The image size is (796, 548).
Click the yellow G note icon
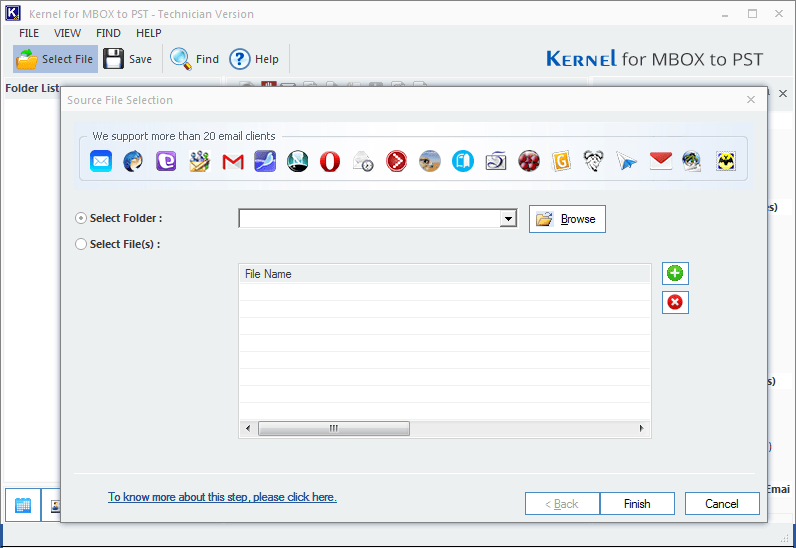coord(561,162)
